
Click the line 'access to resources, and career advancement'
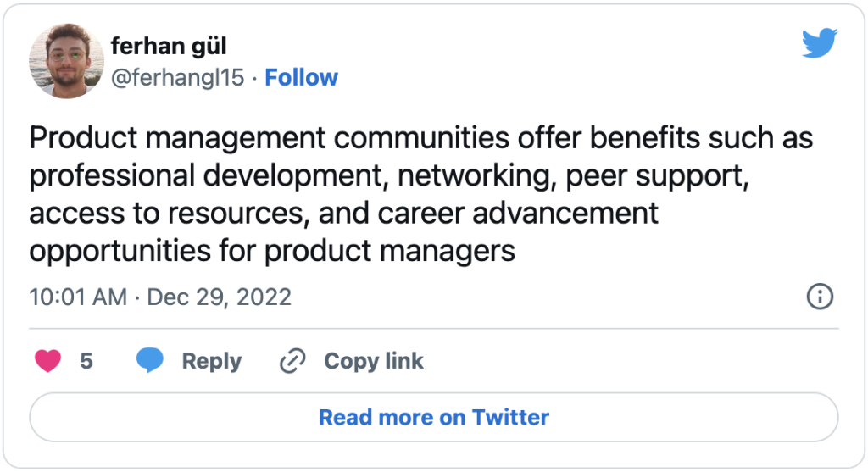point(344,213)
